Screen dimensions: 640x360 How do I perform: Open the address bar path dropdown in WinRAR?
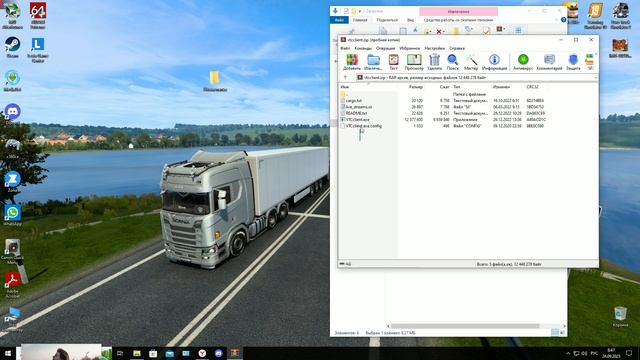coord(596,78)
